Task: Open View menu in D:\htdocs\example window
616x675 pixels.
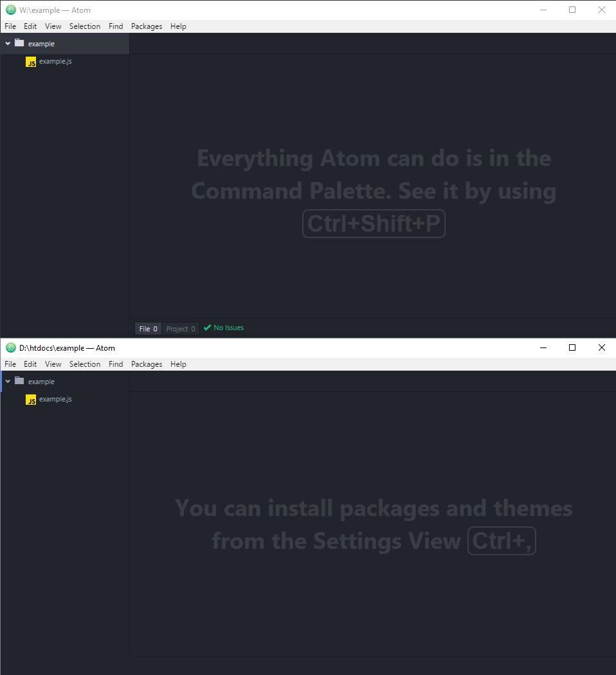Action: (53, 364)
